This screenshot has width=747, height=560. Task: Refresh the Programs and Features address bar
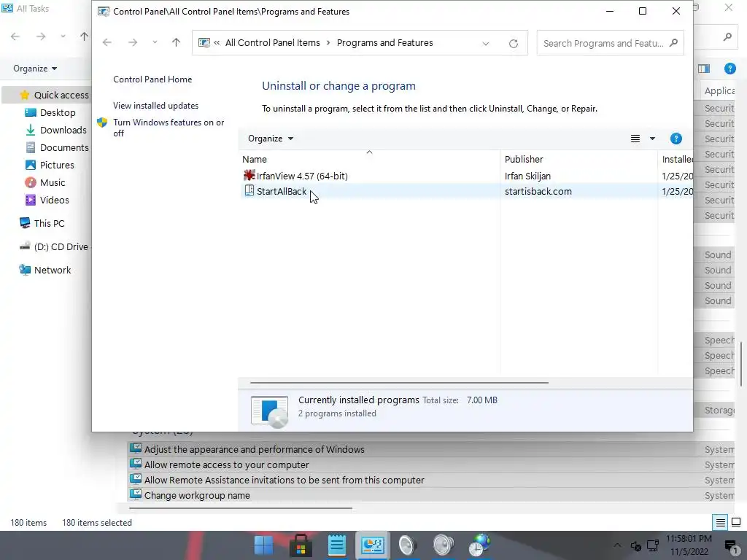tap(513, 43)
